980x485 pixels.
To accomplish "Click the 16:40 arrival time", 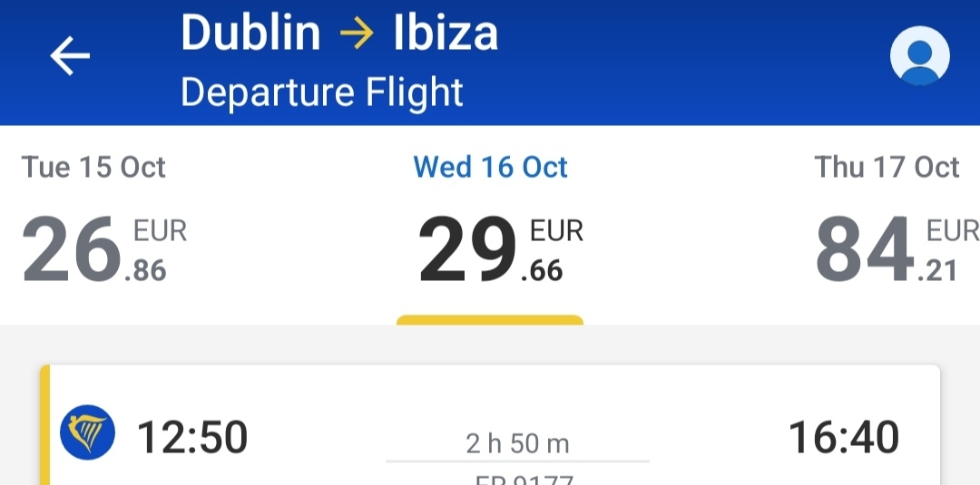I will pos(844,438).
